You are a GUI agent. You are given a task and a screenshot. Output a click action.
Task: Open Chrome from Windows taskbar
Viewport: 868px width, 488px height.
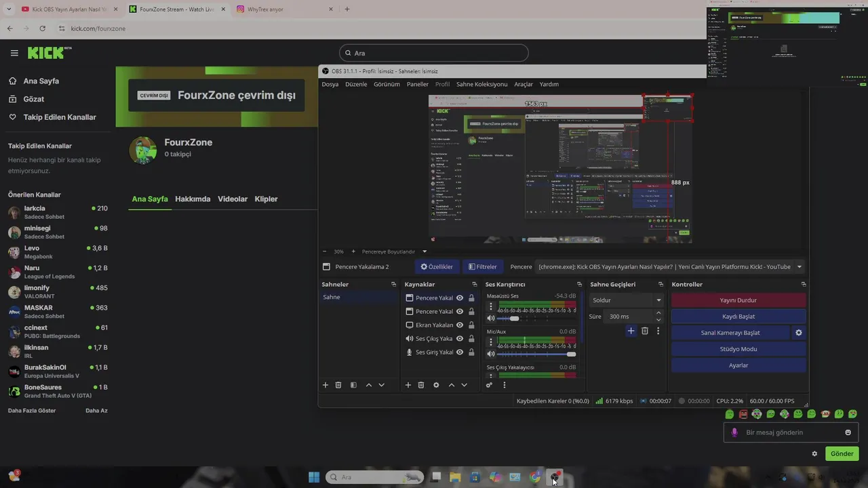pyautogui.click(x=535, y=477)
